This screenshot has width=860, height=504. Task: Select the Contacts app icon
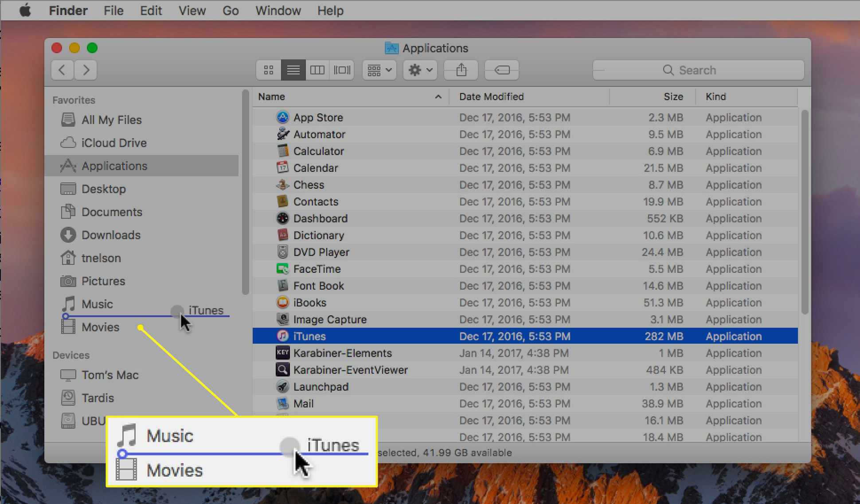pos(282,202)
